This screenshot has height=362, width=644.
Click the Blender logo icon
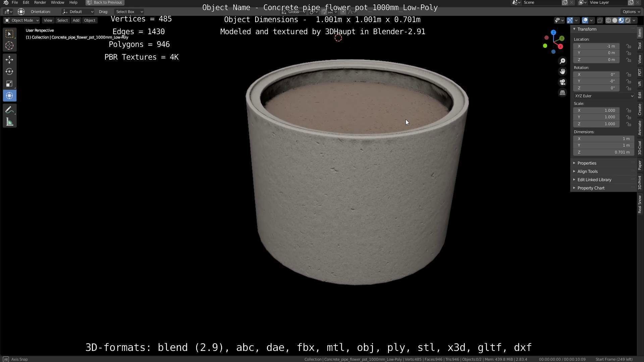pyautogui.click(x=6, y=2)
